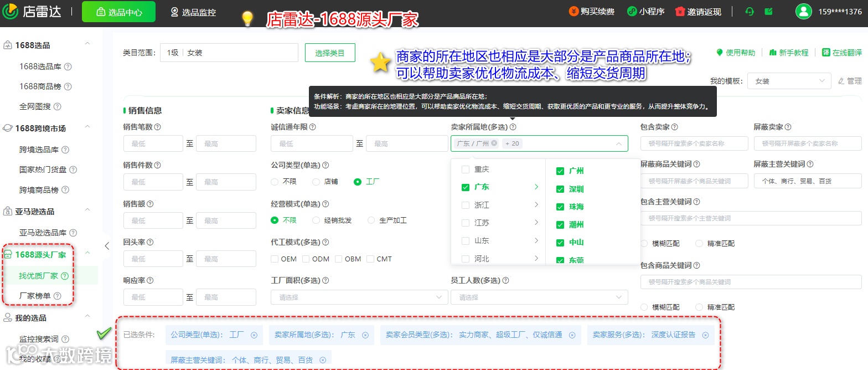The image size is (868, 370).
Task: Click help icon next to 1688商品榜
Action: pyautogui.click(x=68, y=86)
